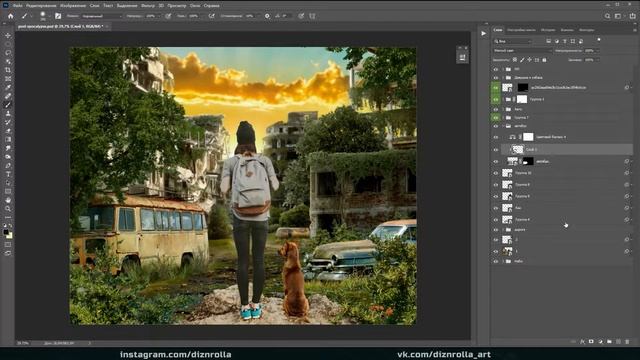Open symmetry paint options butterfly icon
The width and height of the screenshot is (640, 360).
[x=312, y=16]
